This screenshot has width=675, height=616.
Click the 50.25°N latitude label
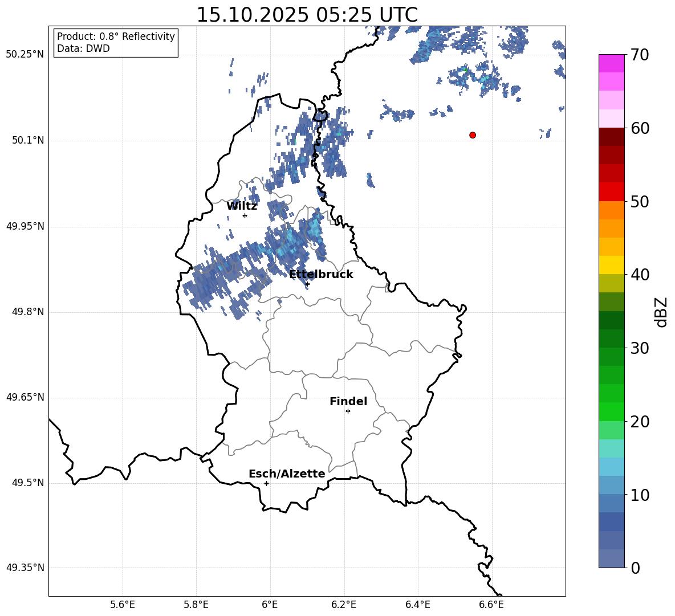25,55
